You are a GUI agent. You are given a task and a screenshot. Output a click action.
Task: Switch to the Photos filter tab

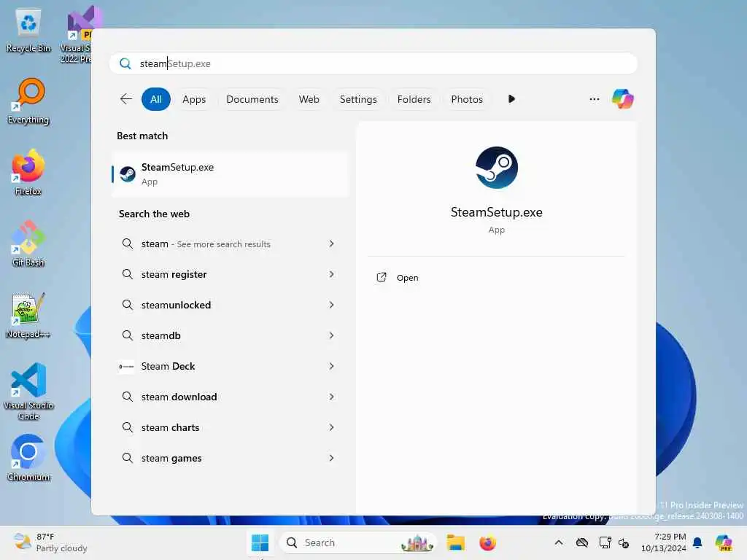click(x=467, y=99)
